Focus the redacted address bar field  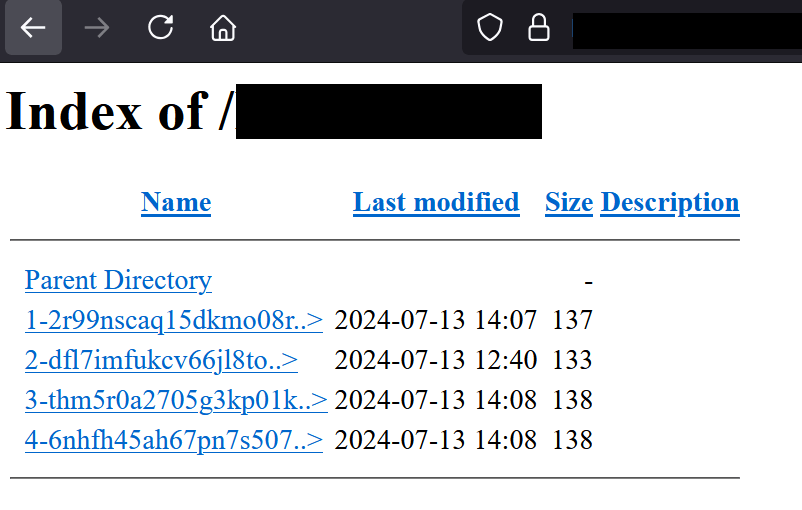(685, 28)
